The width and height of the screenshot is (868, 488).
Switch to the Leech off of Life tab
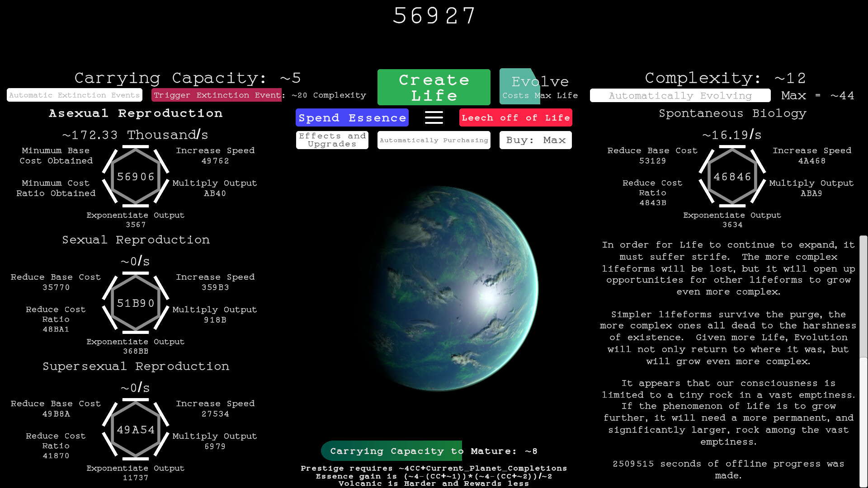515,117
